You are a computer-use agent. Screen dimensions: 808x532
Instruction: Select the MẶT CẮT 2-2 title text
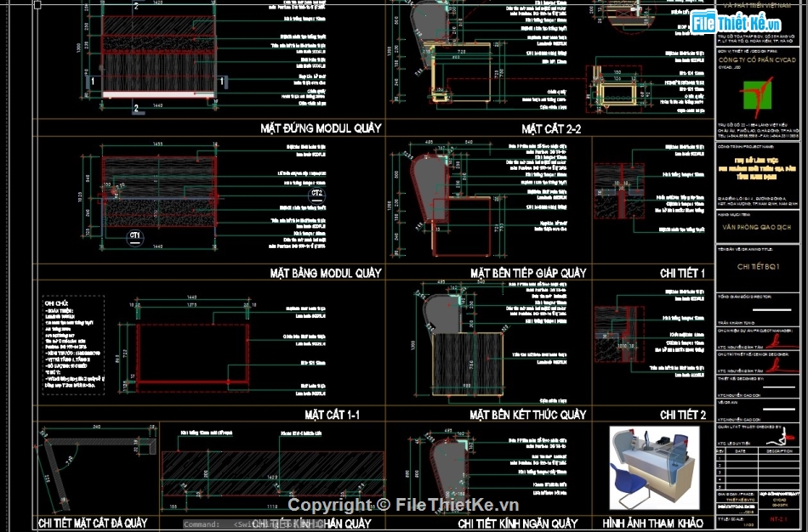tap(551, 128)
